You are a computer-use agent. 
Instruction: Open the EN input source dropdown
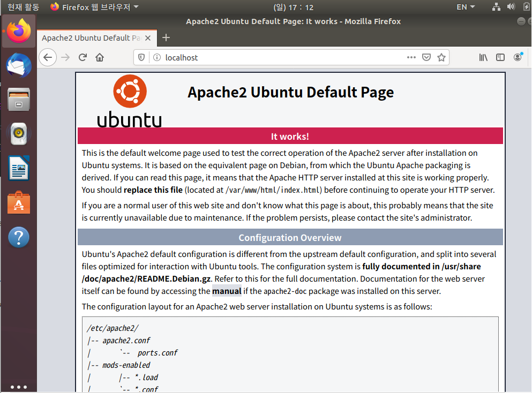pos(466,7)
